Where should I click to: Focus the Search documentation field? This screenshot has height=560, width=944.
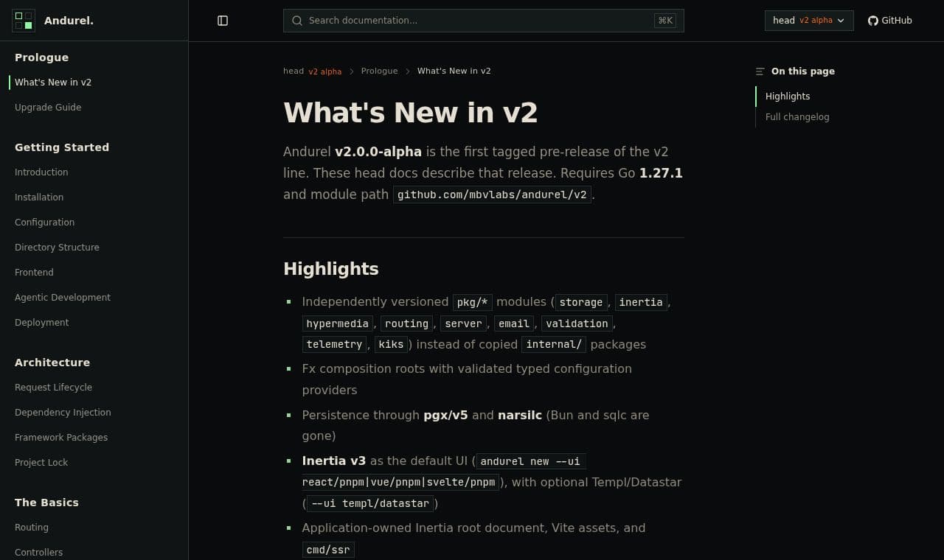484,21
